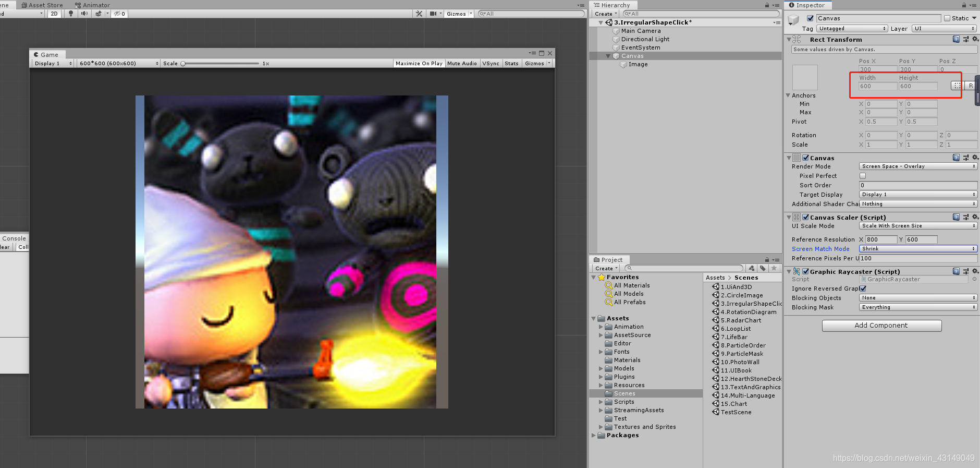The image size is (980, 468).
Task: Toggle Graphic Raycaster component enabled checkbox
Action: pos(806,271)
